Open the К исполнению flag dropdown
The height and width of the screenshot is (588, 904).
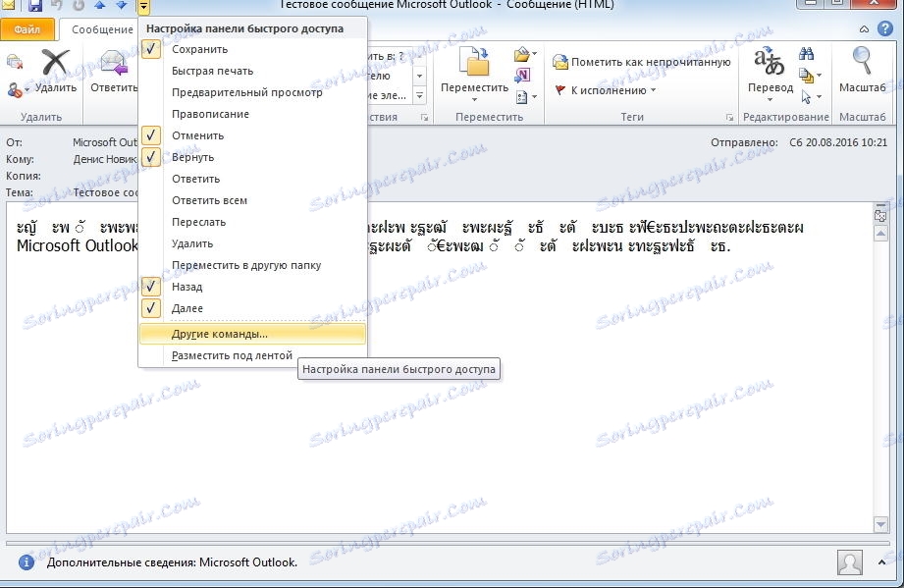click(x=606, y=90)
